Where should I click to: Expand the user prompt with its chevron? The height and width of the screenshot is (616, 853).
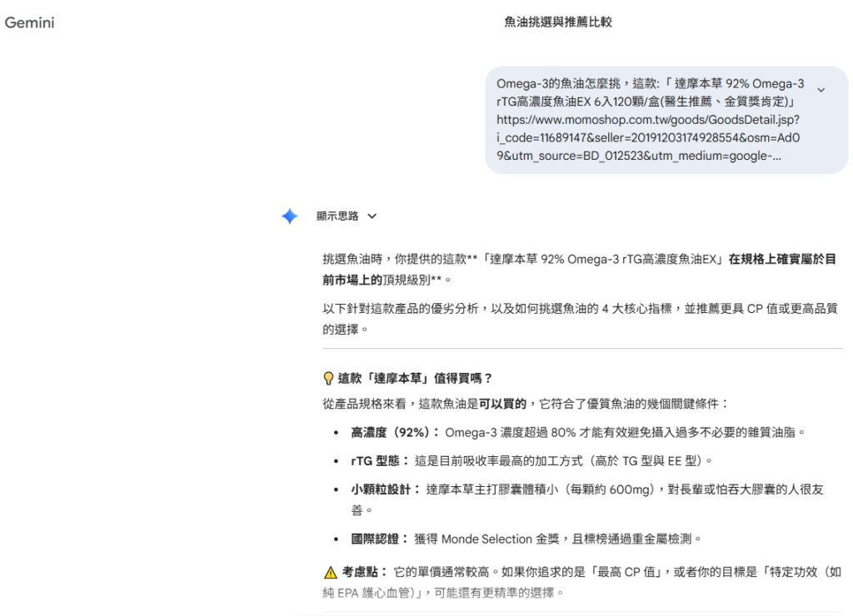point(821,90)
